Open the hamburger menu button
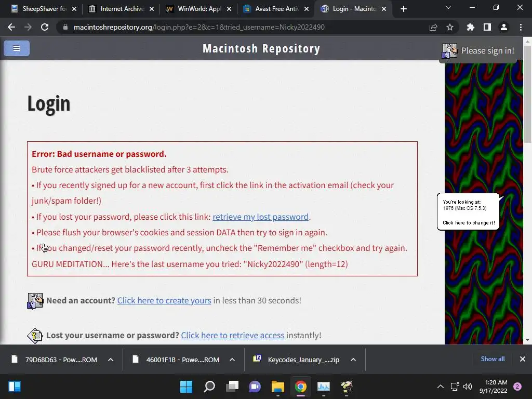The height and width of the screenshot is (399, 532). (x=17, y=48)
